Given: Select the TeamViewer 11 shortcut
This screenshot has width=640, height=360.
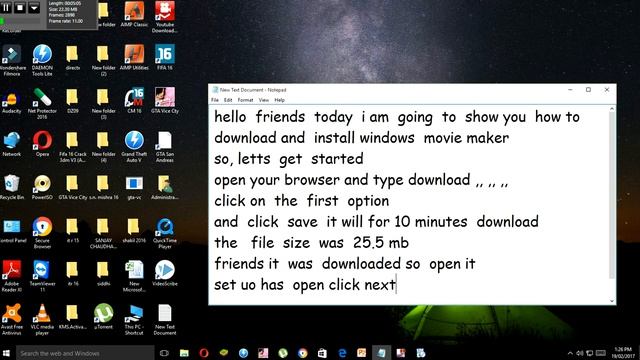Looking at the screenshot, I should 42,276.
